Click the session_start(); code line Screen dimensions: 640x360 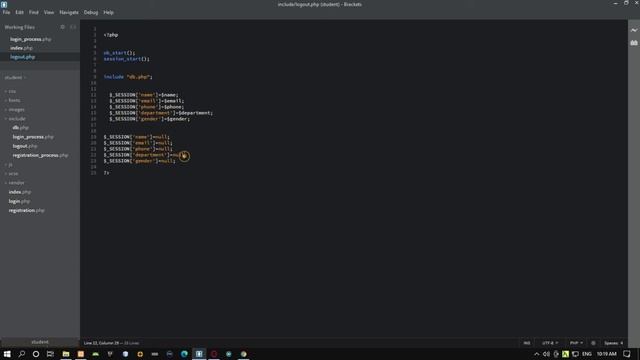127,59
